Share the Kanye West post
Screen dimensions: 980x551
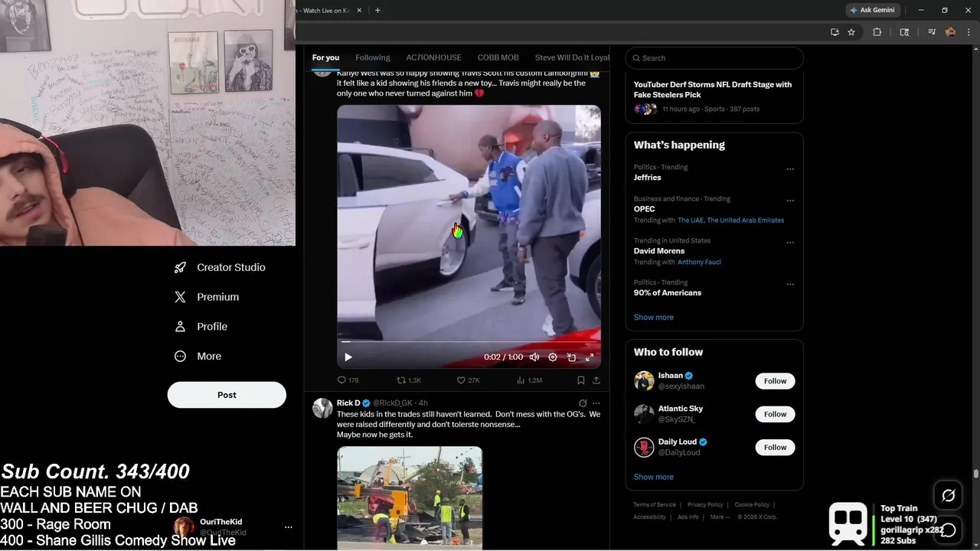point(596,380)
